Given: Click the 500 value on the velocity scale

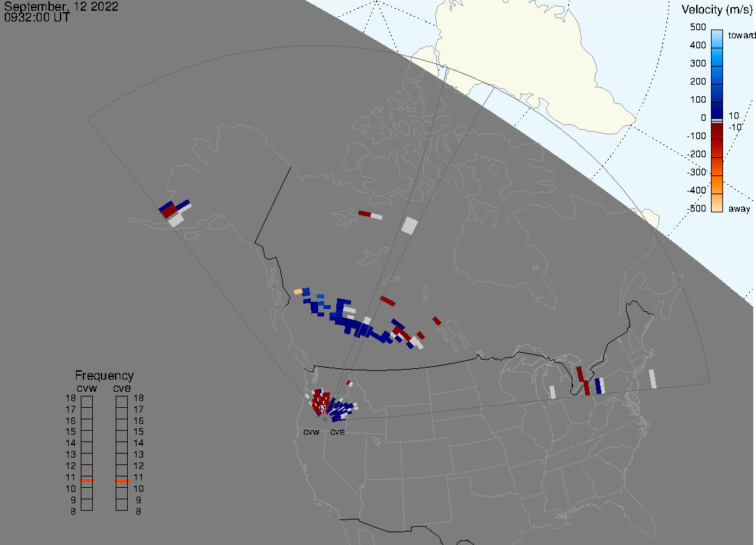Looking at the screenshot, I should click(x=697, y=27).
